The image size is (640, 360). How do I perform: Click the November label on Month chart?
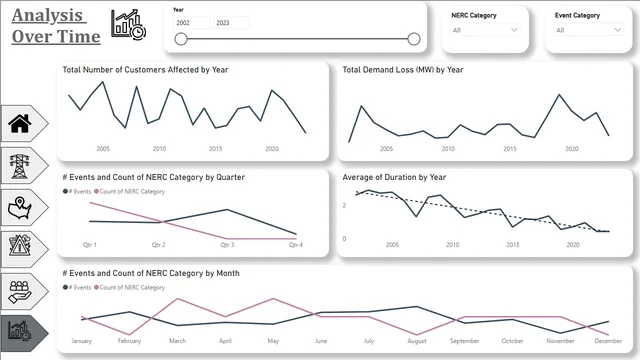pos(560,341)
